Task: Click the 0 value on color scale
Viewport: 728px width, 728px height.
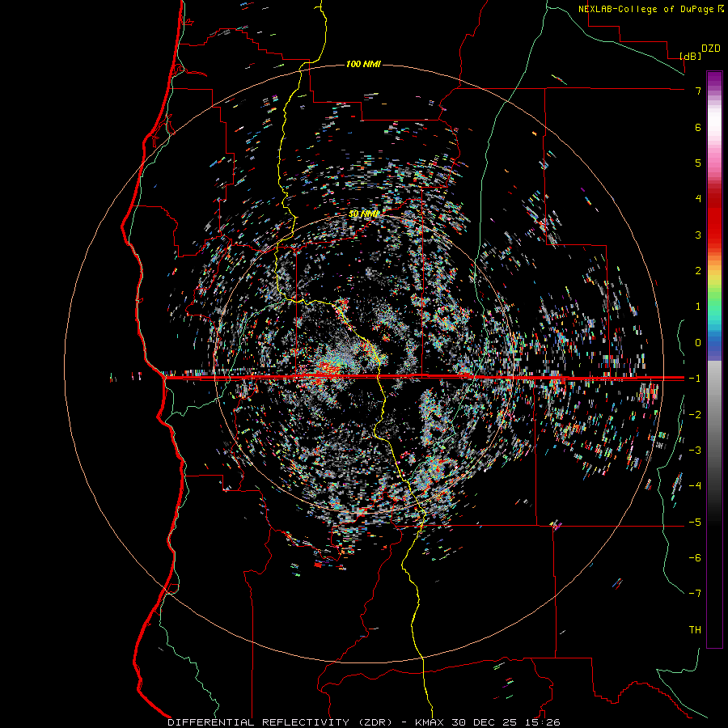Action: 698,343
